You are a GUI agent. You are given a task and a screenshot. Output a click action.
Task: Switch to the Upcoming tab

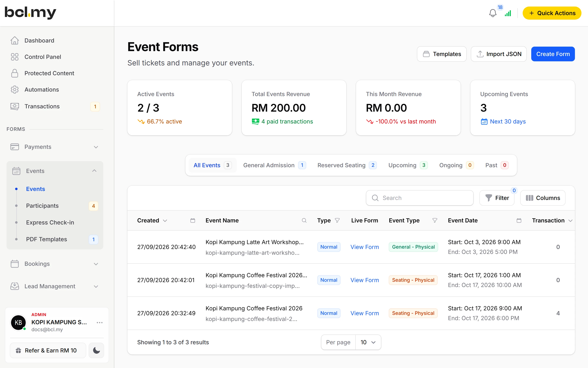tap(408, 165)
